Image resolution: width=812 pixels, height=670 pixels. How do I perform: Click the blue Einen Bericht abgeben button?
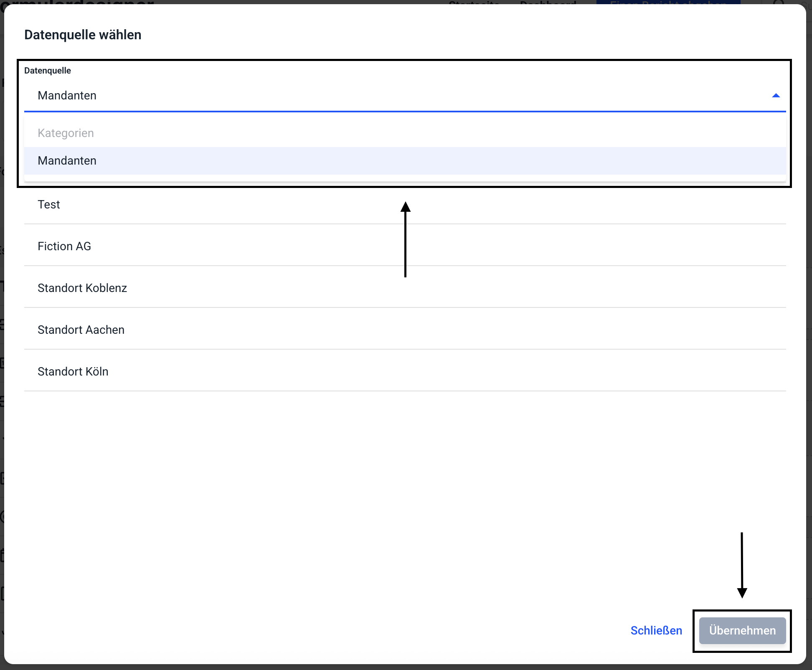[668, 2]
